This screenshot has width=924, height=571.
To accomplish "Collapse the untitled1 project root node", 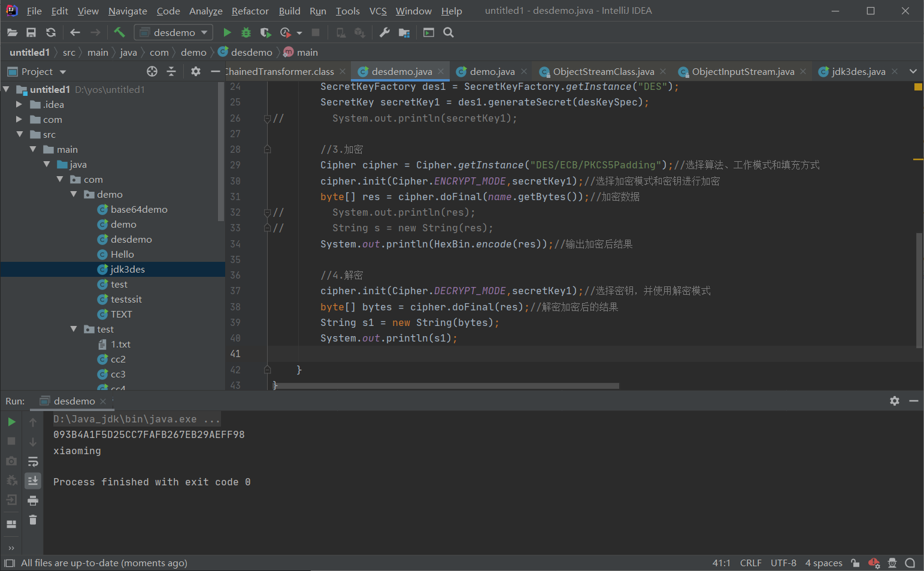I will pyautogui.click(x=6, y=89).
